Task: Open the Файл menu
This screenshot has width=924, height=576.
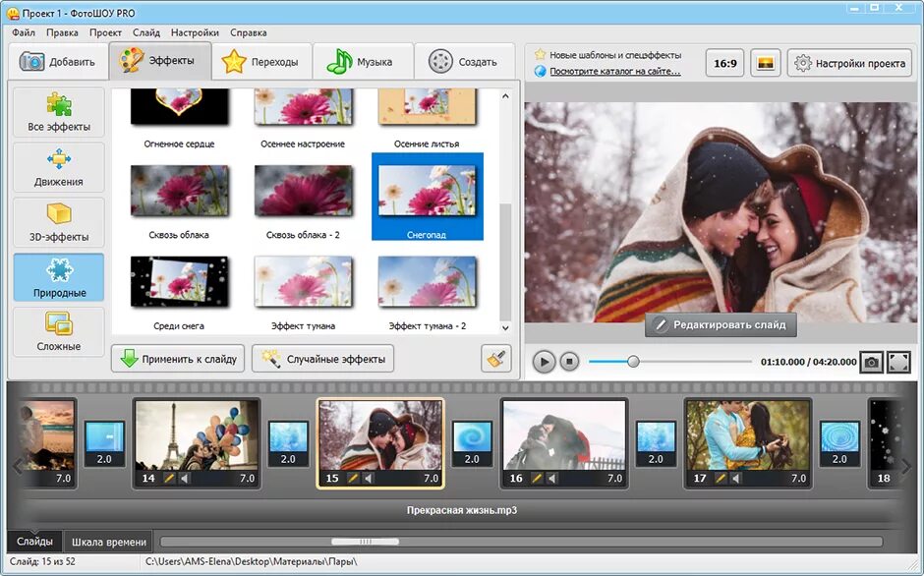Action: (24, 32)
